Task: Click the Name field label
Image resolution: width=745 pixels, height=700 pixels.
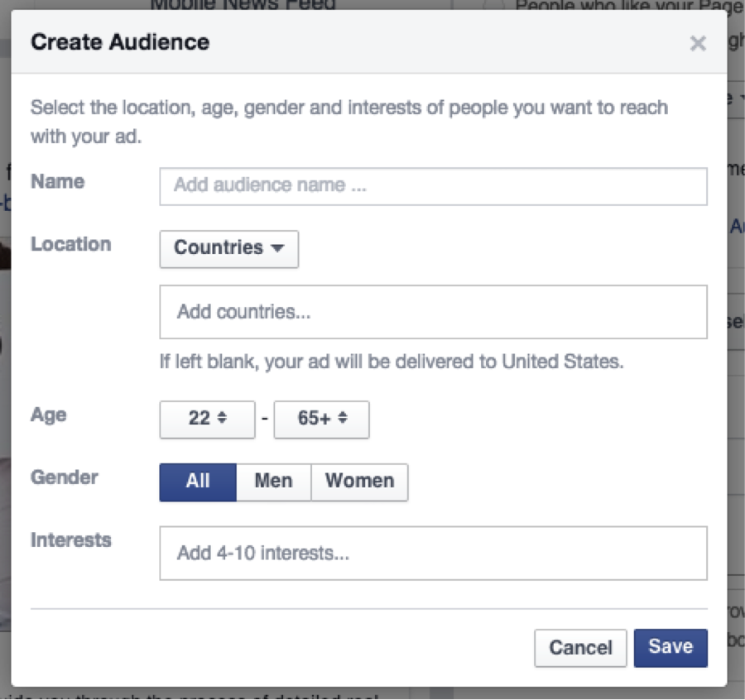Action: click(58, 182)
